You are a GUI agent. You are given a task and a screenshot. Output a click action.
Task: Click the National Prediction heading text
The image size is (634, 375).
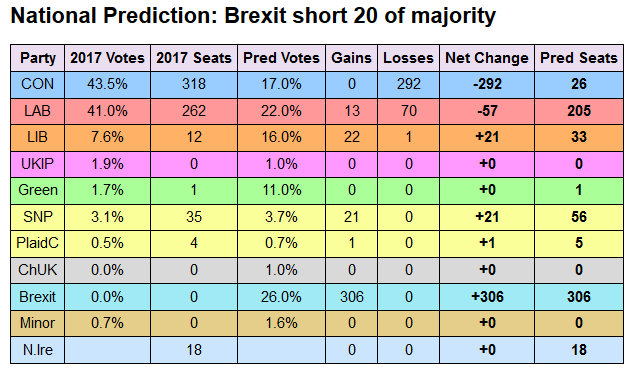pyautogui.click(x=253, y=16)
